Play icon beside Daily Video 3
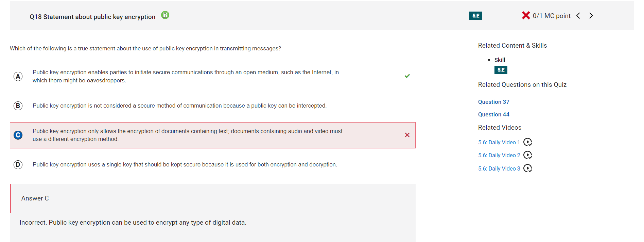The height and width of the screenshot is (242, 644). point(527,168)
